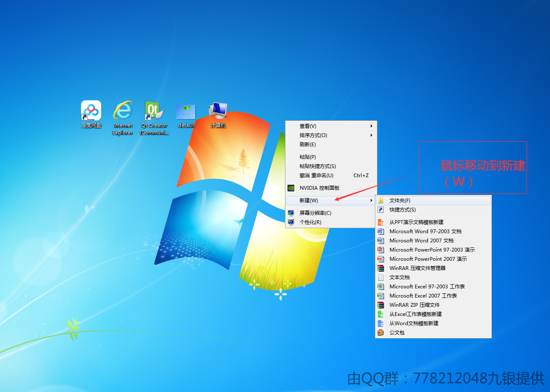Viewport: 550px width, 392px height.
Task: Click the icon beside 从Excel工作表模板新建
Action: tap(381, 314)
